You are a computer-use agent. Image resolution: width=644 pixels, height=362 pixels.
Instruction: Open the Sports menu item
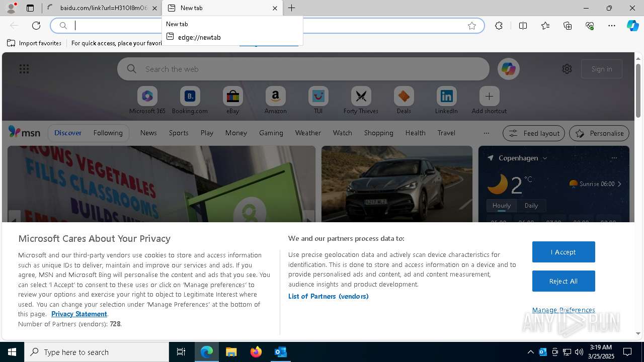(179, 133)
